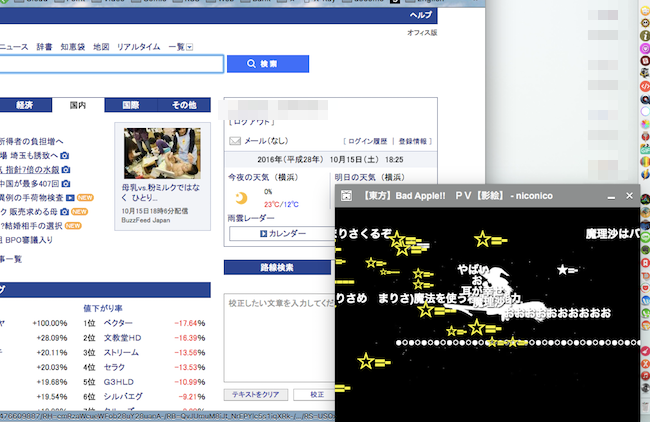Screen dimensions: 650x422
Task: Open the 文教堂HD stock link
Action: click(x=122, y=338)
